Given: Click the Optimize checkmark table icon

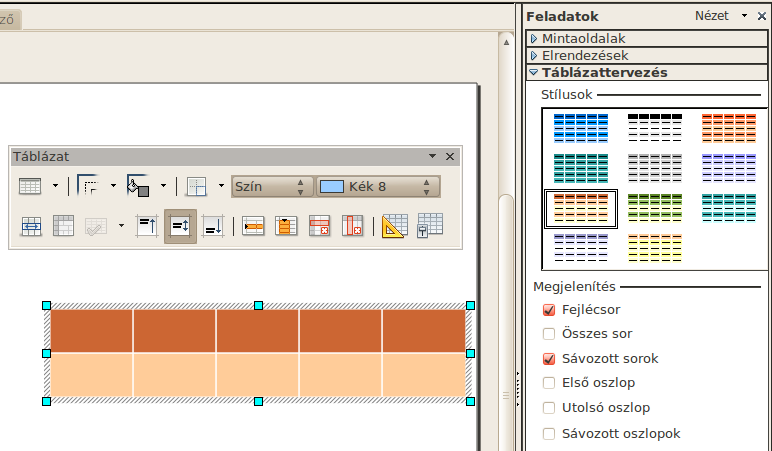Looking at the screenshot, I should tap(96, 227).
